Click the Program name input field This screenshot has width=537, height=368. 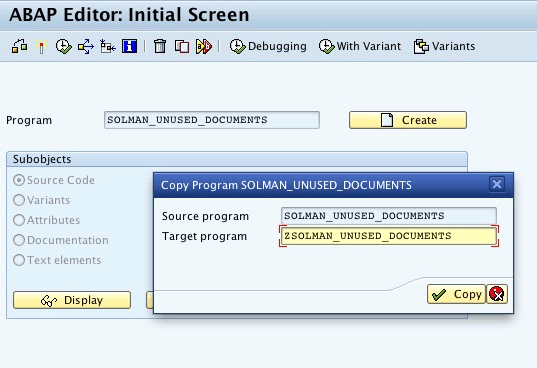212,120
